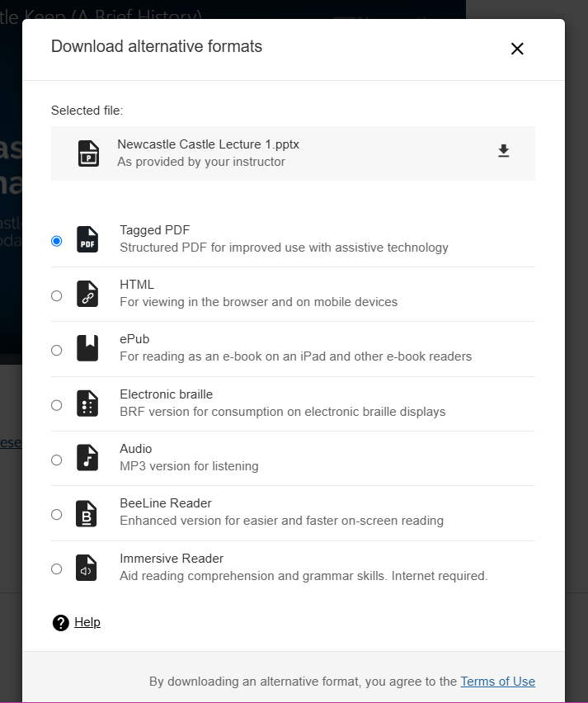
Task: Click the HTML link file icon
Action: [87, 295]
